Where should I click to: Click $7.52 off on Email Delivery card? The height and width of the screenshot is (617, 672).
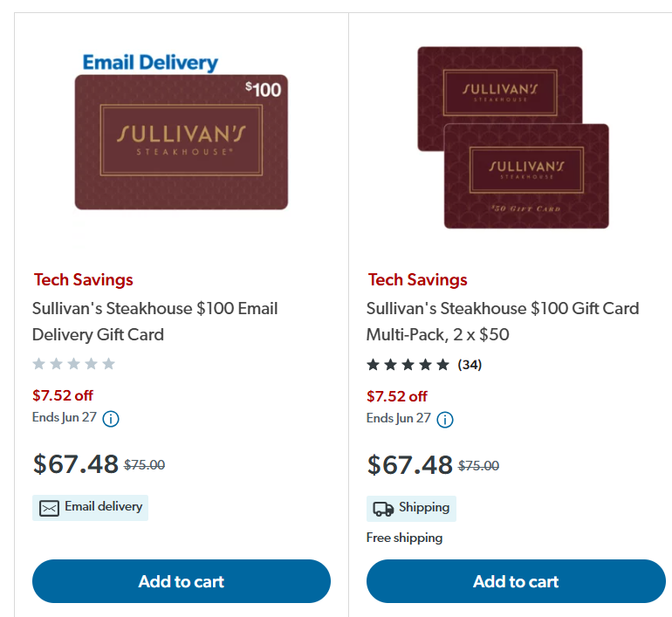63,395
